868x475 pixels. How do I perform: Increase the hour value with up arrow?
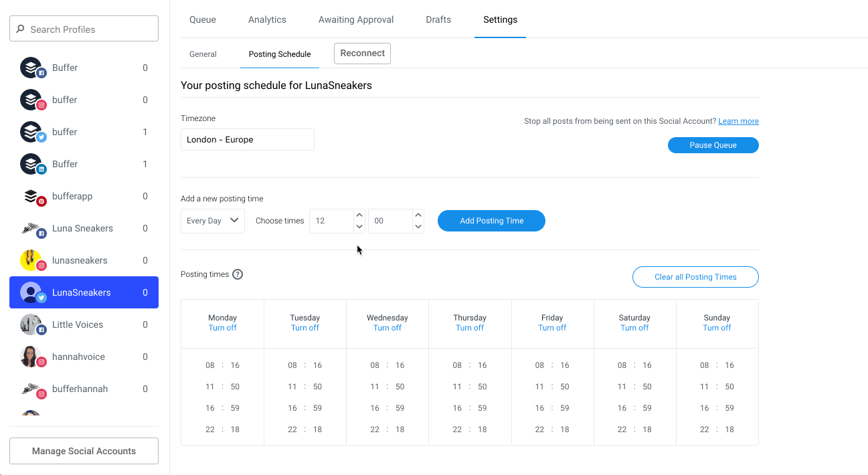[x=359, y=215]
